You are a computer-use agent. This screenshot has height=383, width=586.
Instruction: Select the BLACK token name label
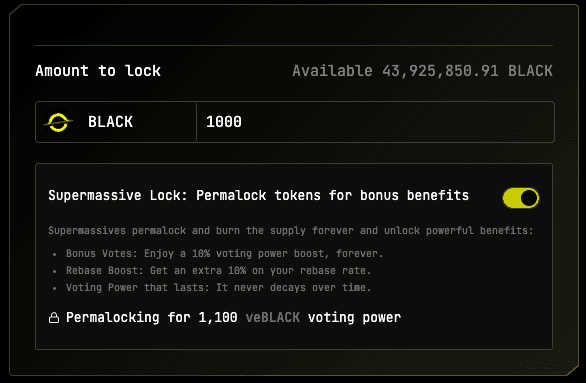pyautogui.click(x=110, y=122)
